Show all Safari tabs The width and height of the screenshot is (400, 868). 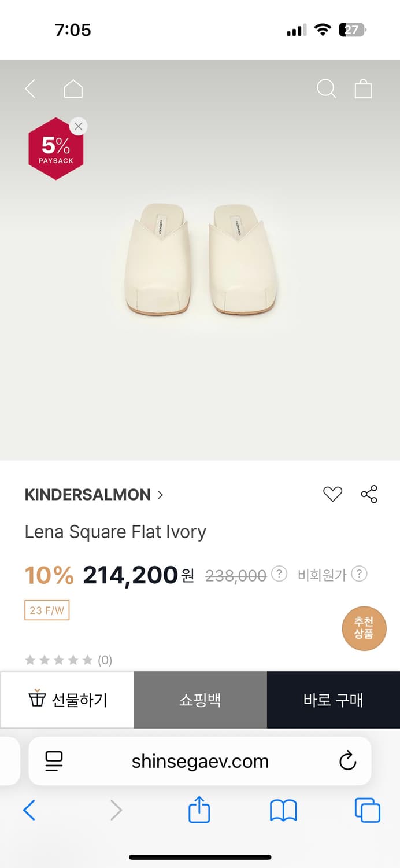[x=367, y=810]
